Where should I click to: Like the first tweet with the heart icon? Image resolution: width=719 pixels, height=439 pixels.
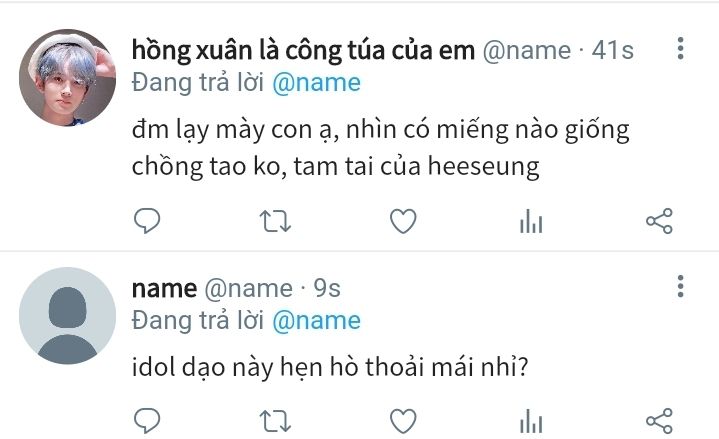(x=403, y=221)
